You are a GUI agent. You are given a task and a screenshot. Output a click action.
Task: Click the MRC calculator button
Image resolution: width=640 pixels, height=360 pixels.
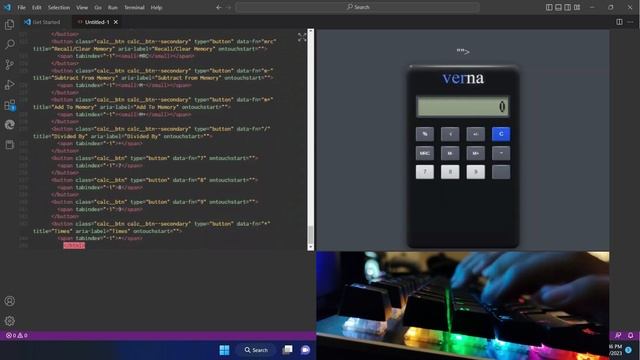[425, 153]
